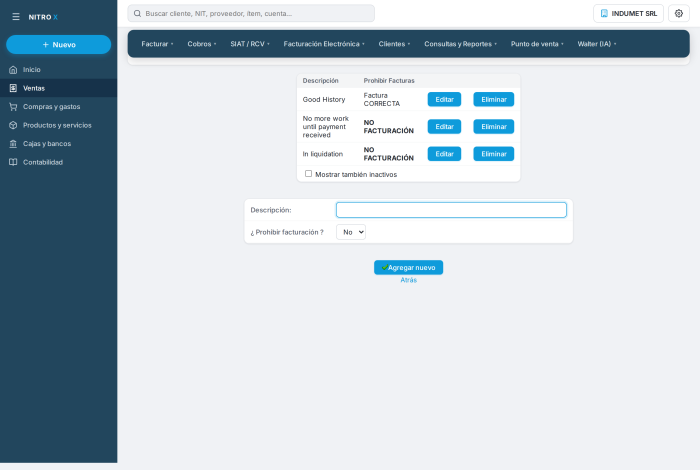
Task: Expand the Facturar menu
Action: click(157, 44)
